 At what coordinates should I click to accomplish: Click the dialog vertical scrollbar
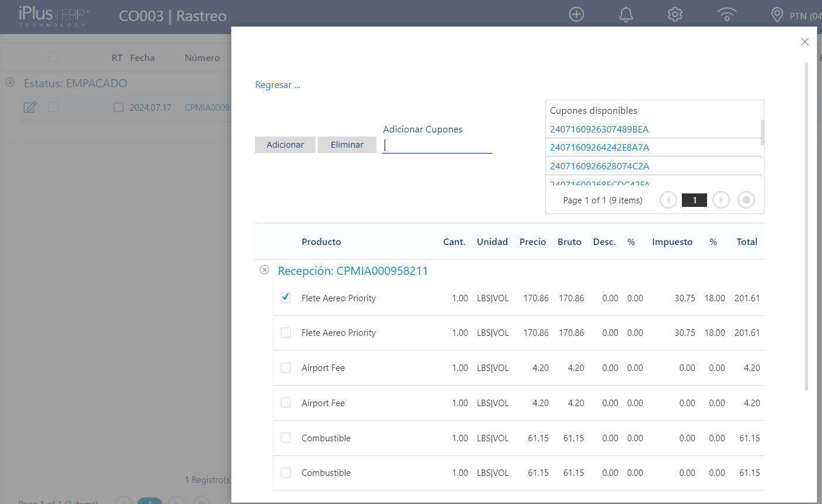(x=806, y=226)
